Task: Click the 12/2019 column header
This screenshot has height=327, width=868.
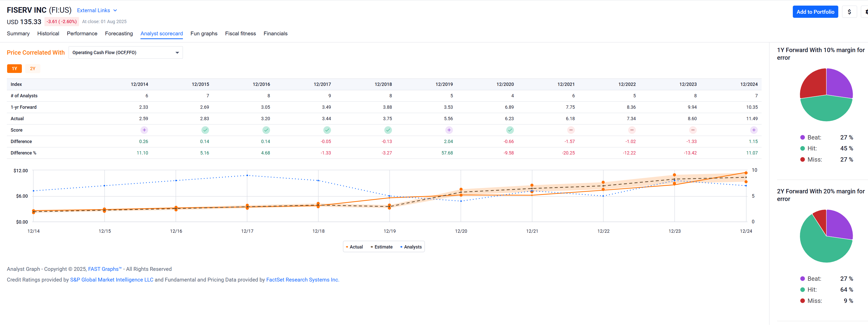Action: (444, 85)
